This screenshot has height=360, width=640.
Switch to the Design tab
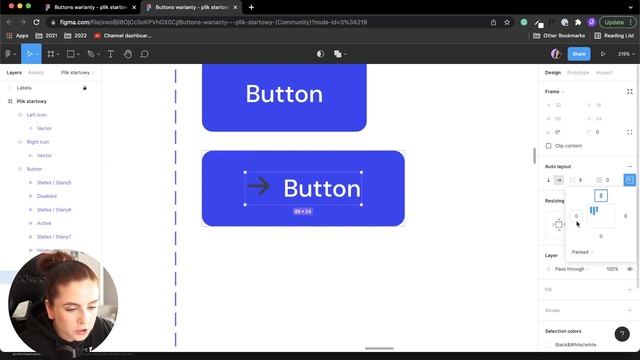(x=553, y=73)
